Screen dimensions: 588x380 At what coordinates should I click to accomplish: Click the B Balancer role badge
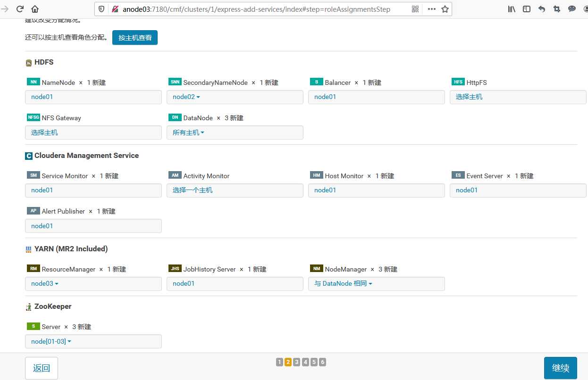click(x=316, y=82)
